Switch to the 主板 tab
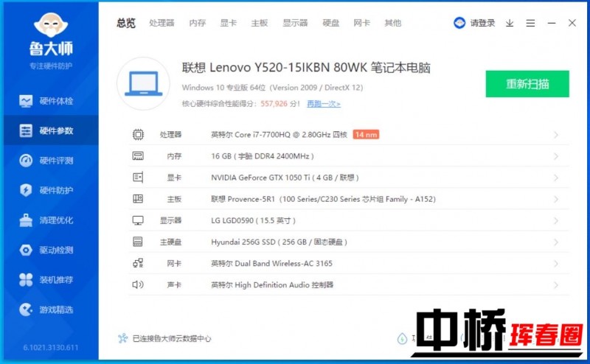Viewport: 590px width, 364px height. point(260,23)
